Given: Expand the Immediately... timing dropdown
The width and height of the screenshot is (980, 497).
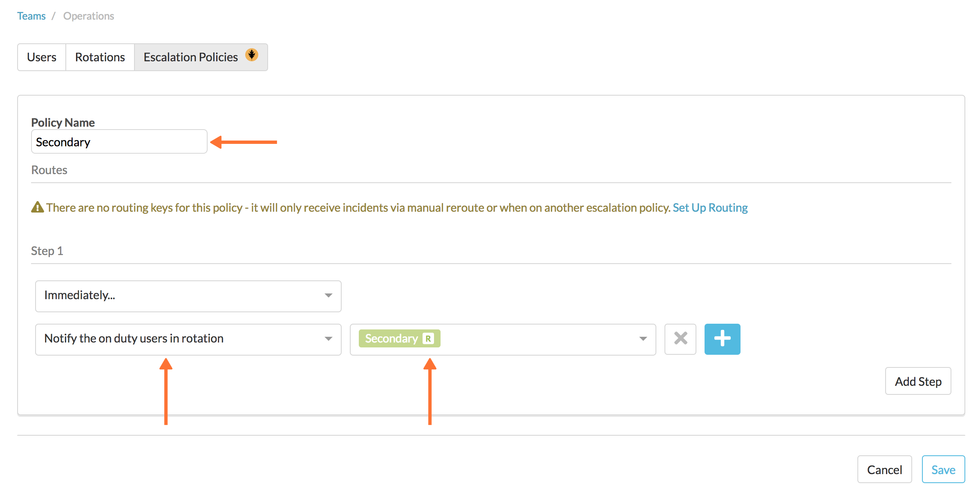Looking at the screenshot, I should click(x=188, y=296).
